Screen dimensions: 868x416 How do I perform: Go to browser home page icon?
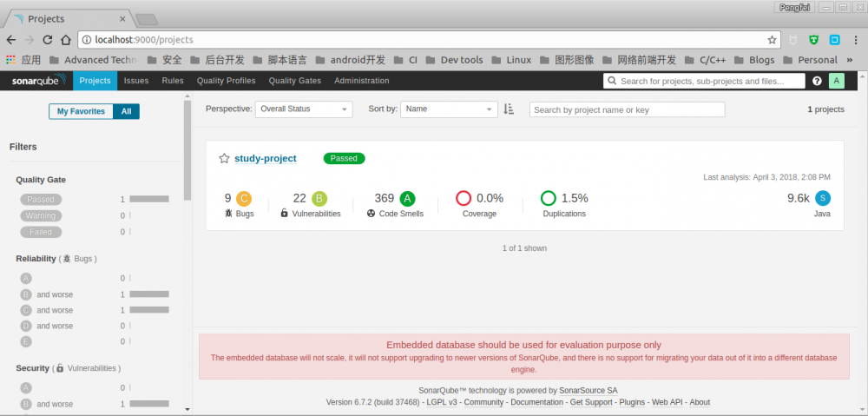(66, 40)
